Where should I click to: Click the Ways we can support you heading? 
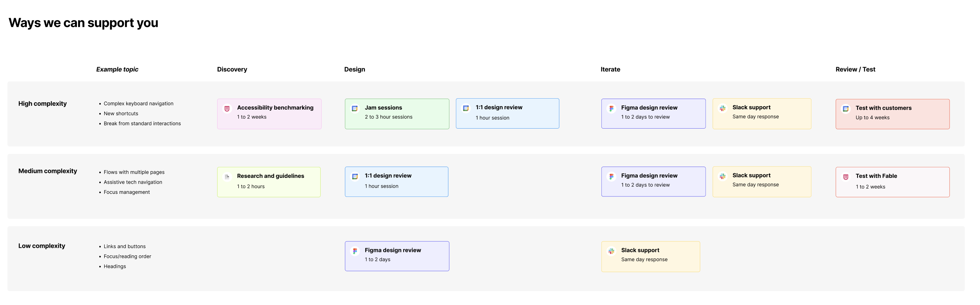point(83,23)
